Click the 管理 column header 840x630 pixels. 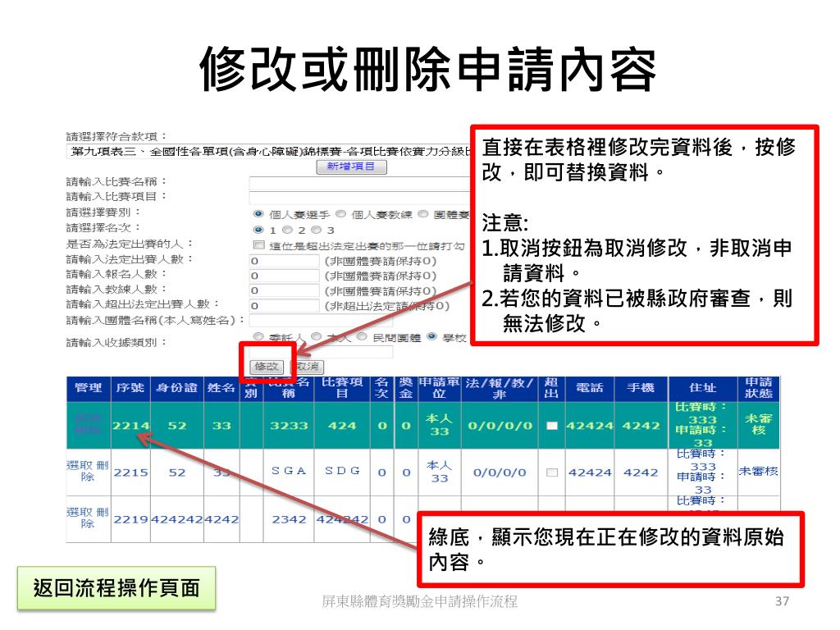point(89,388)
